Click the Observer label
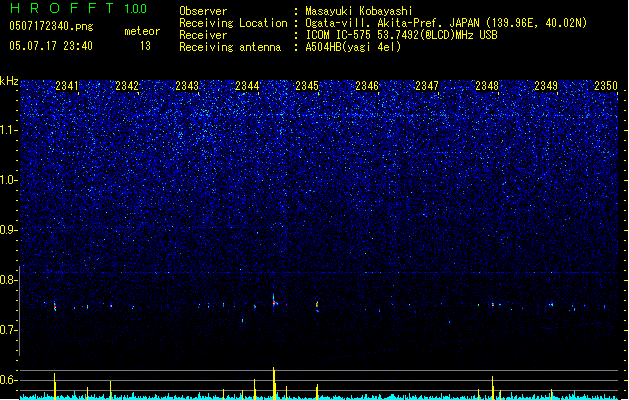This screenshot has height=400, width=629. point(203,11)
